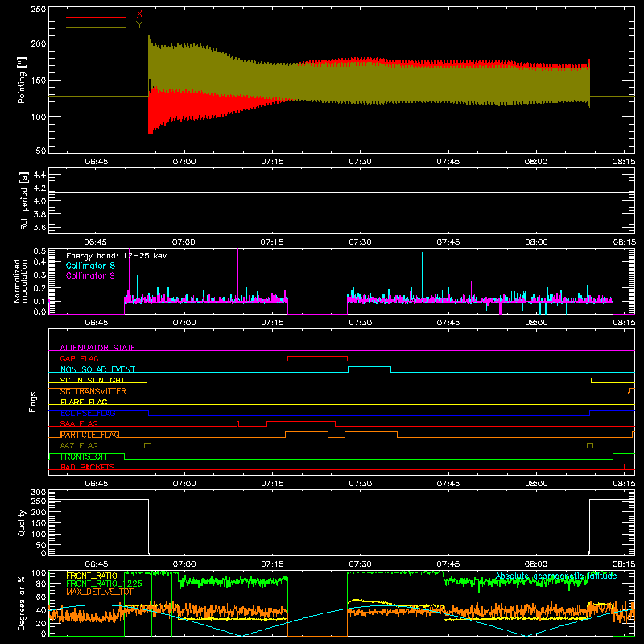Click the red X legend line

[96, 17]
